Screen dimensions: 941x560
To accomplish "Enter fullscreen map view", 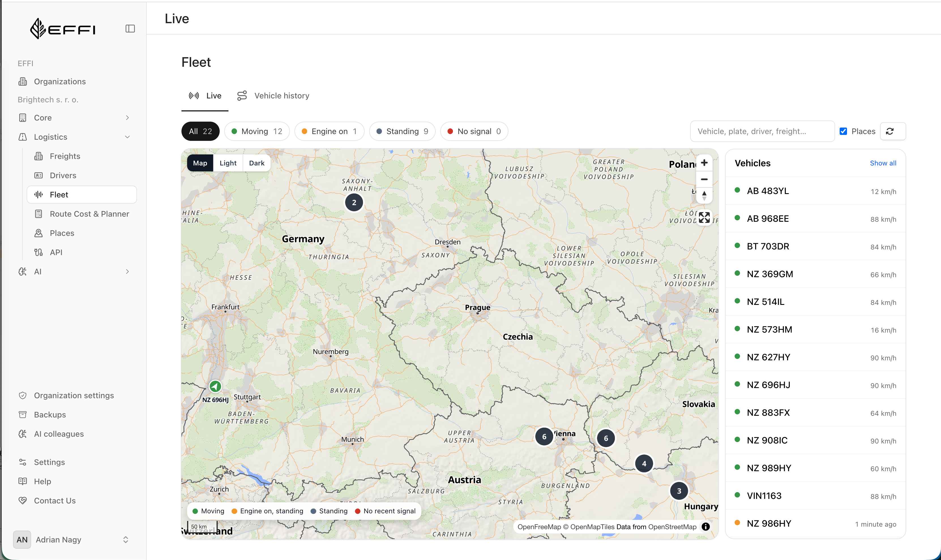I will point(704,217).
